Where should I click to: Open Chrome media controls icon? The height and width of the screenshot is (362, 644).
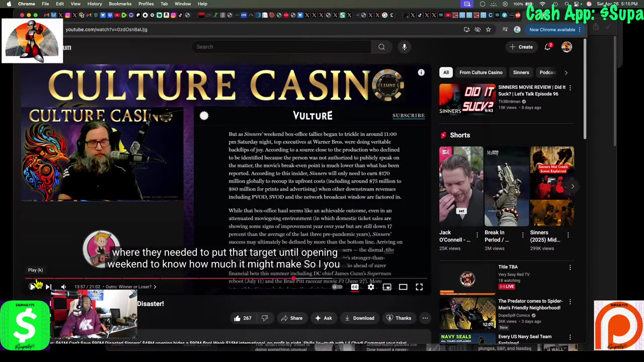(x=505, y=30)
